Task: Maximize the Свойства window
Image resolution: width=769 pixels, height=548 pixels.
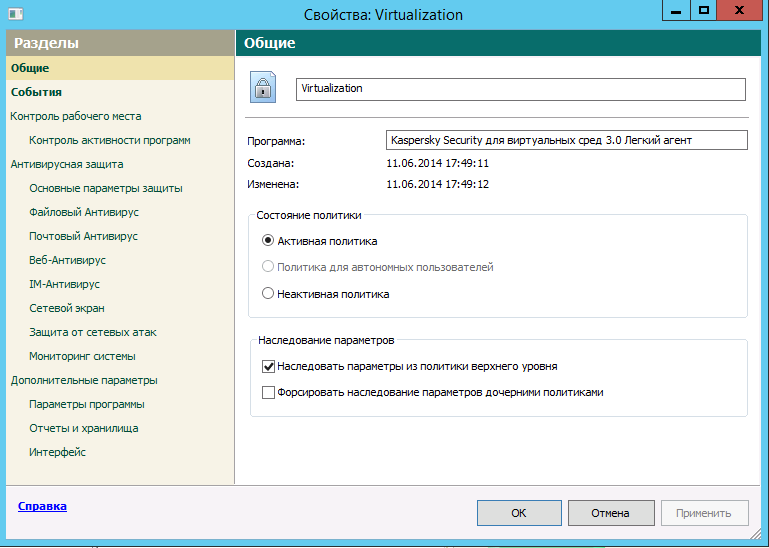Action: (704, 10)
